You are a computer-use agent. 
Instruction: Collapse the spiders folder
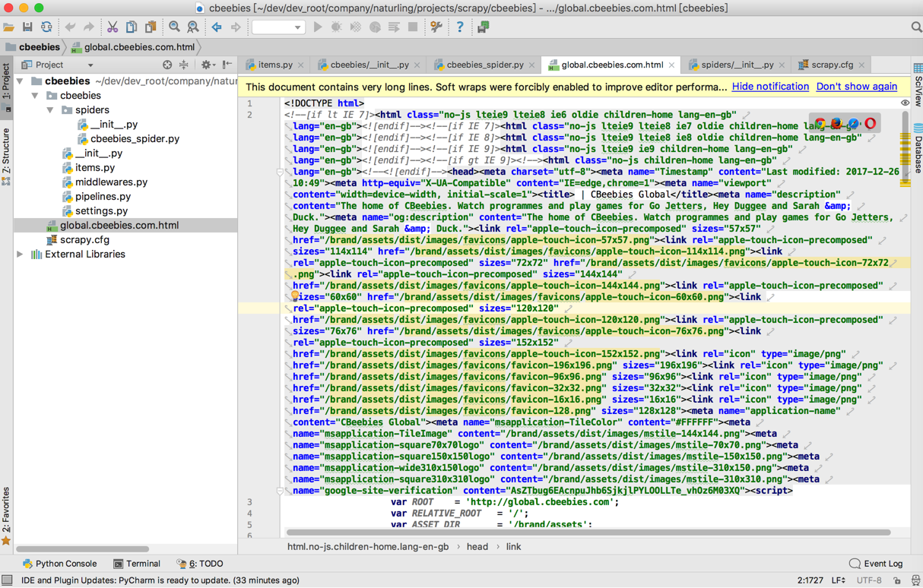tap(50, 110)
